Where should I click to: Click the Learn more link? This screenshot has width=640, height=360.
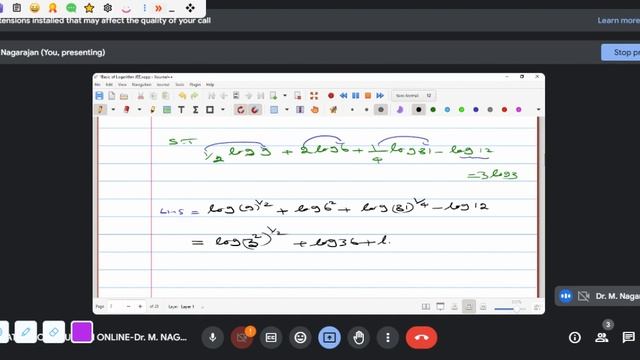tap(618, 20)
